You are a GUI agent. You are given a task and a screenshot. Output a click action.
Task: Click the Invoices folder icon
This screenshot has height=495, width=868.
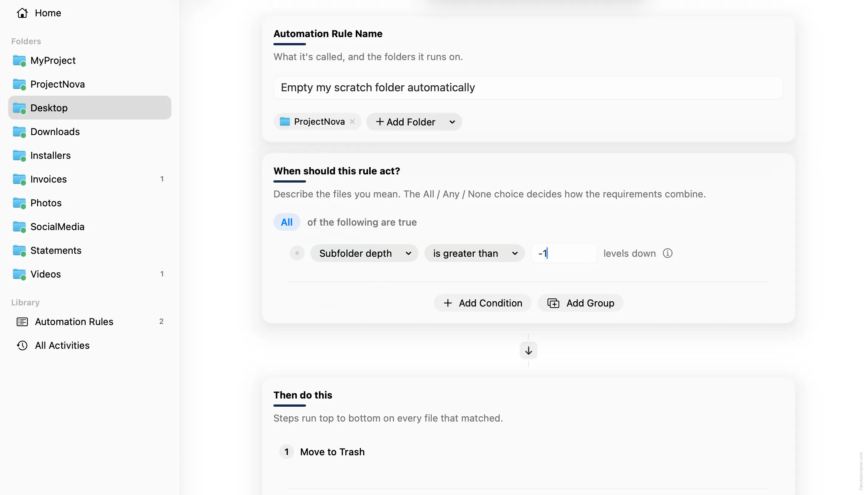[x=19, y=179]
